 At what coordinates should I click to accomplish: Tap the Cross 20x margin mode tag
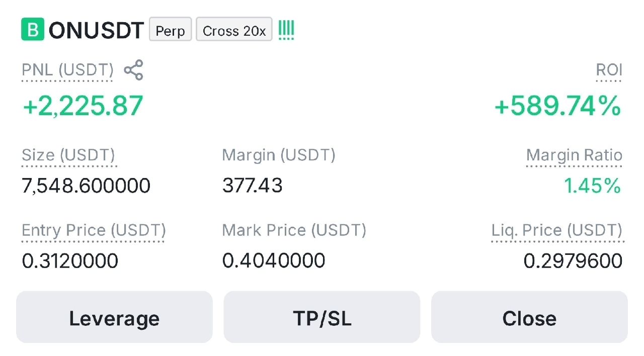[234, 30]
